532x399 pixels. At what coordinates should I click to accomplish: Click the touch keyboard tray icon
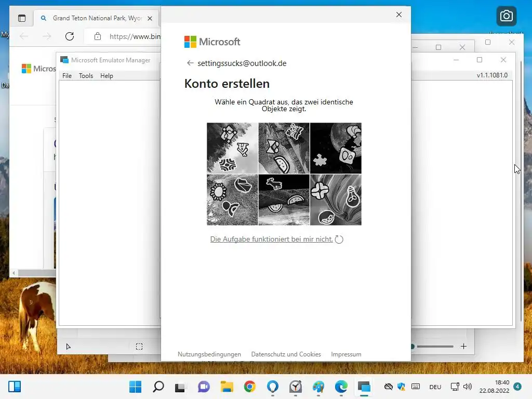[x=416, y=387]
